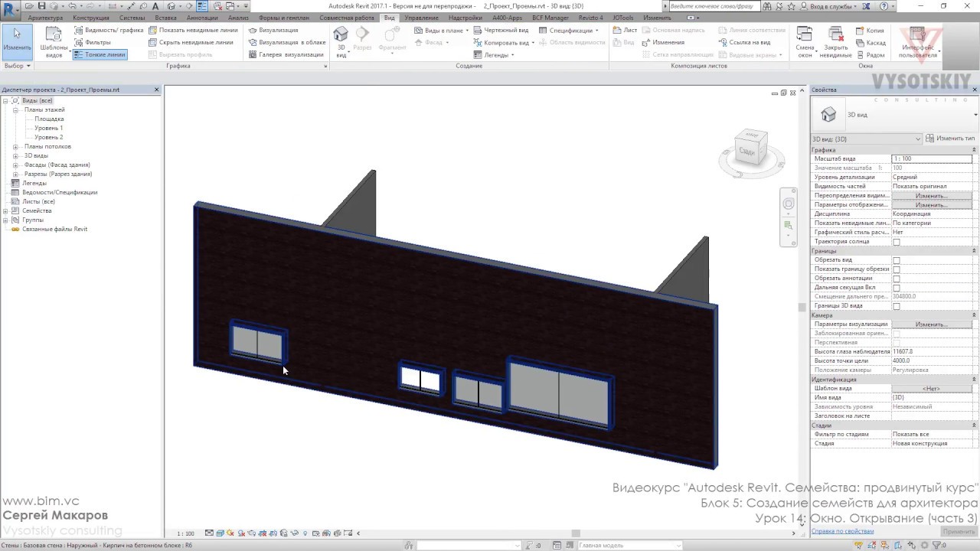
Task: Expand the Семейства tree node
Action: click(5, 211)
